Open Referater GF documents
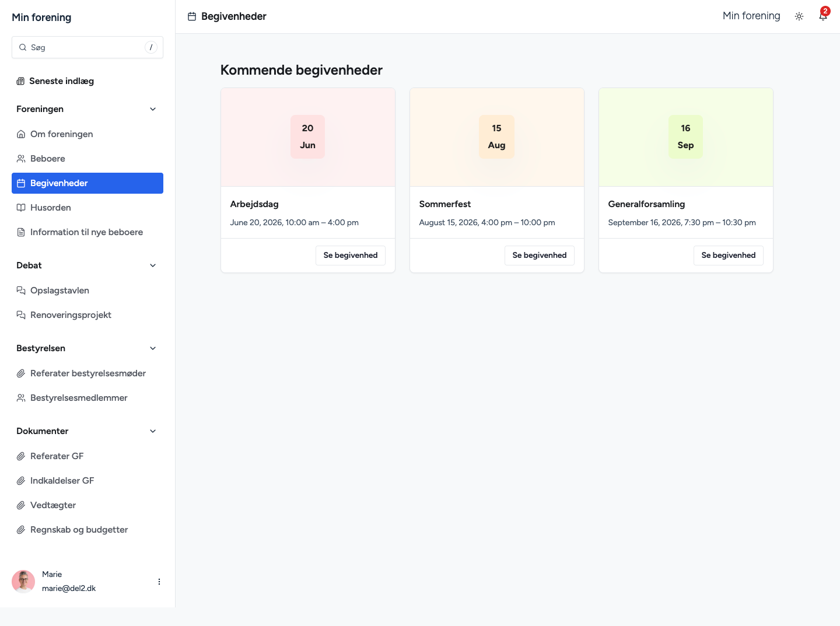 pos(87,456)
